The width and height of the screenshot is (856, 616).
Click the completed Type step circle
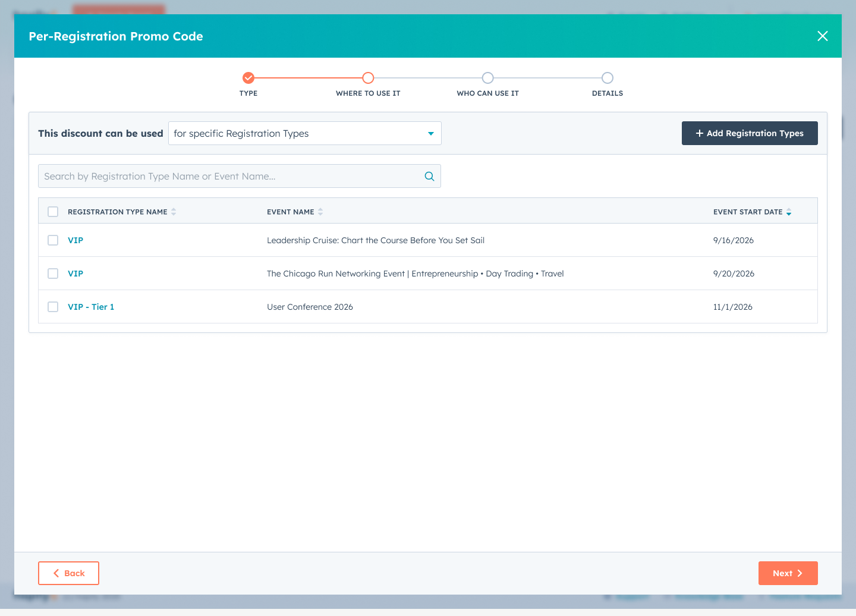(248, 78)
